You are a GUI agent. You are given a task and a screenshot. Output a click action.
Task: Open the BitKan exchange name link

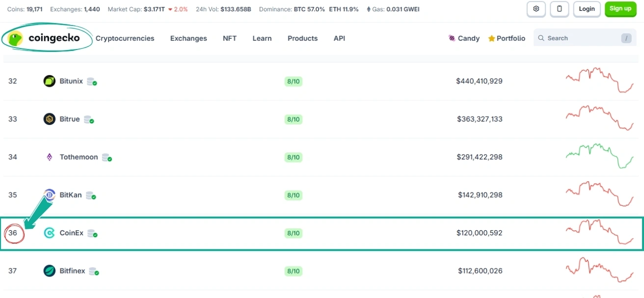71,195
